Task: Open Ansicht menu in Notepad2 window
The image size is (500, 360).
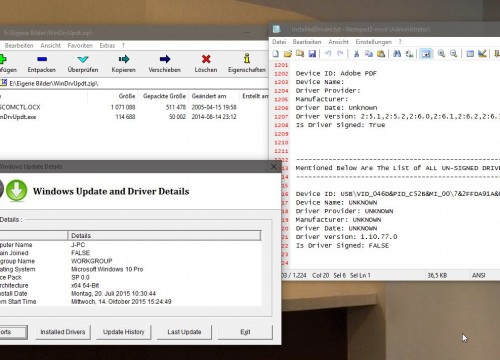Action: point(338,42)
